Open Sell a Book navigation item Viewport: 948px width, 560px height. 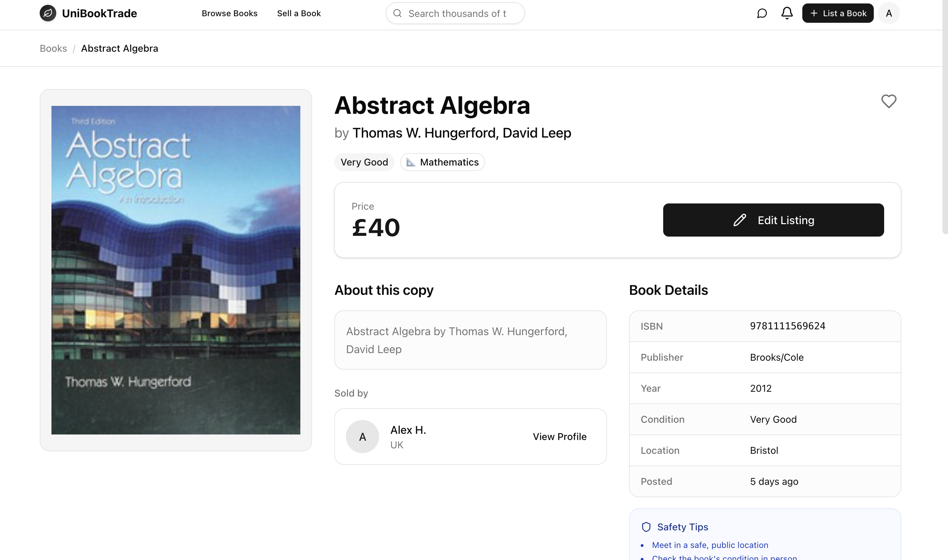(x=299, y=13)
